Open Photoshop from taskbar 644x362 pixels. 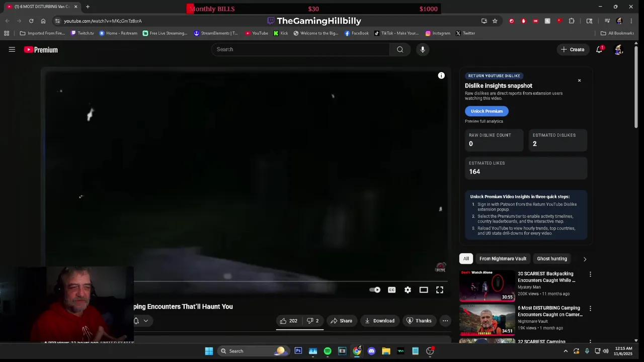tap(298, 351)
